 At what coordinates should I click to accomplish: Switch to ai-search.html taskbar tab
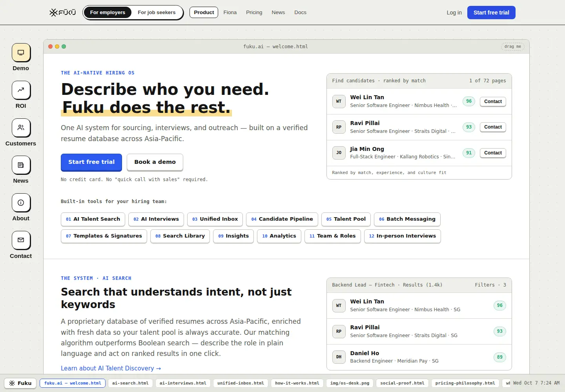tap(130, 383)
